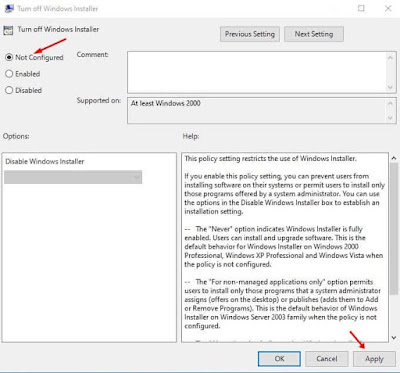Maximize the Turn off Windows Installer window
The height and width of the screenshot is (373, 400).
click(361, 8)
